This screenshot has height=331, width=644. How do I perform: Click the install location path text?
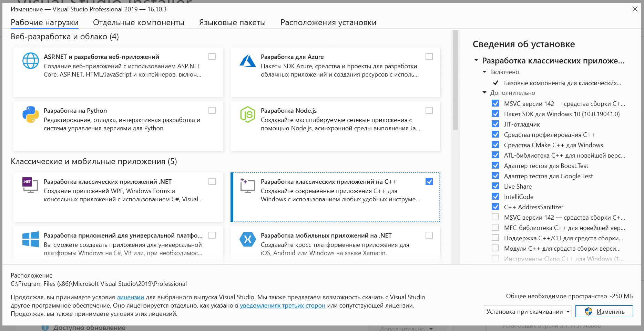99,284
